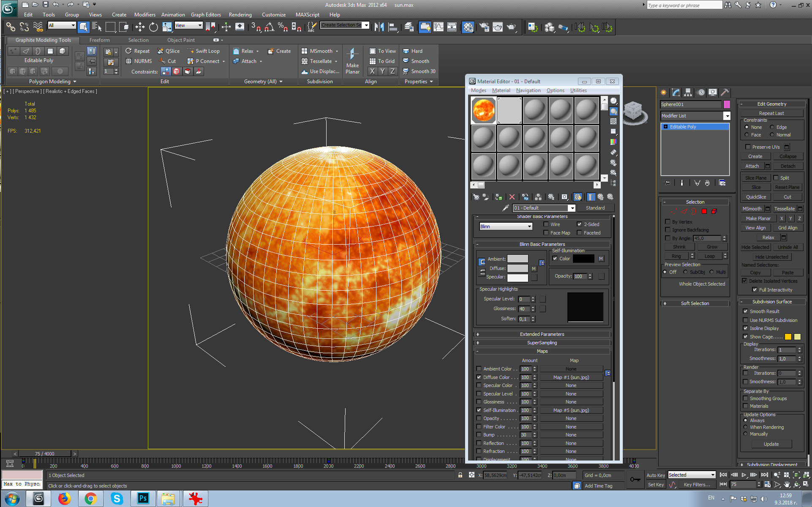The width and height of the screenshot is (812, 507).
Task: Select the Edge constraint radio button
Action: 772,127
